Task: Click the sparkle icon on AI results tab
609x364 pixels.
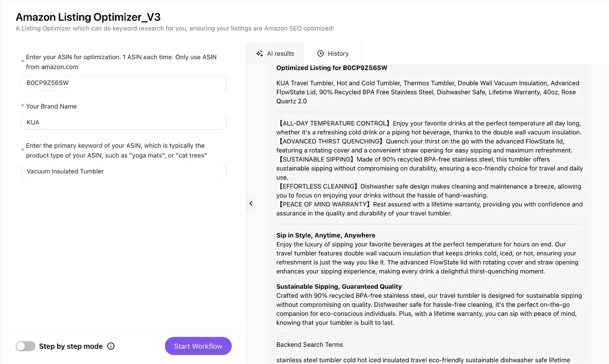Action: (x=259, y=54)
